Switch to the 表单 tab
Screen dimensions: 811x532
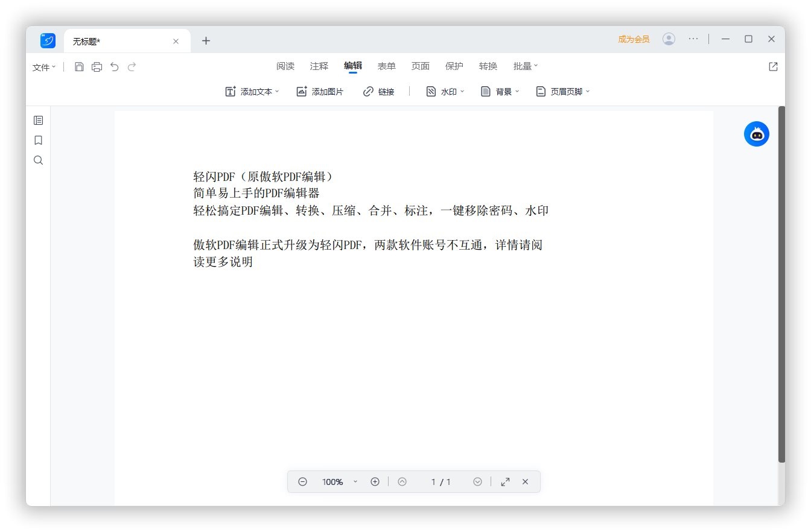click(387, 66)
